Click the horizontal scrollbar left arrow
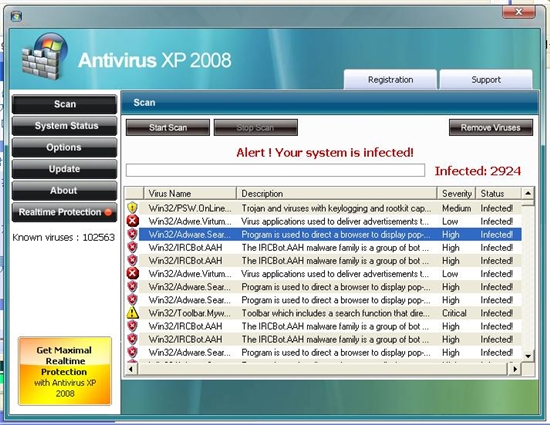550x425 pixels. (x=131, y=369)
